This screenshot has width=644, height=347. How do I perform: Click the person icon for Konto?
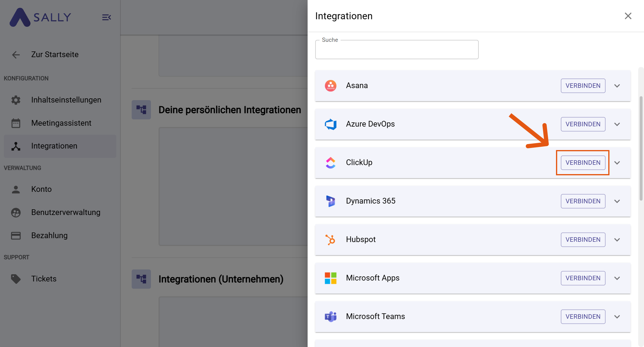click(16, 189)
